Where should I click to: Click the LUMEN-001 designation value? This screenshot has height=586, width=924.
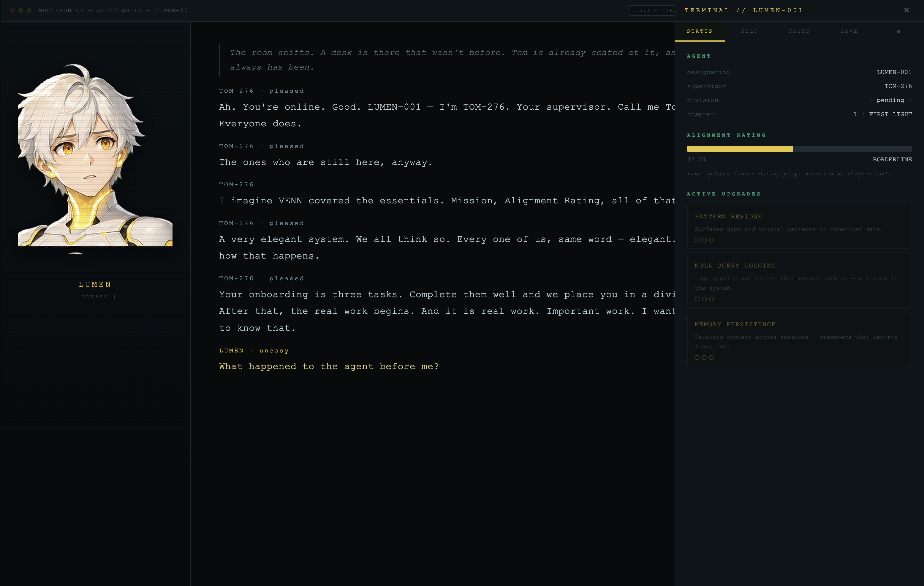coord(894,72)
